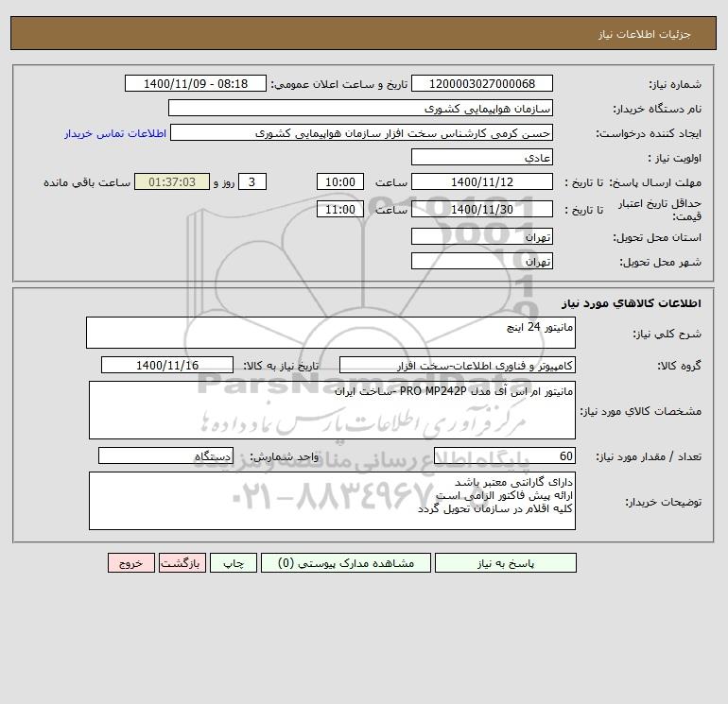
Task: Click the پاسخ به نیاز button
Action: tap(506, 563)
